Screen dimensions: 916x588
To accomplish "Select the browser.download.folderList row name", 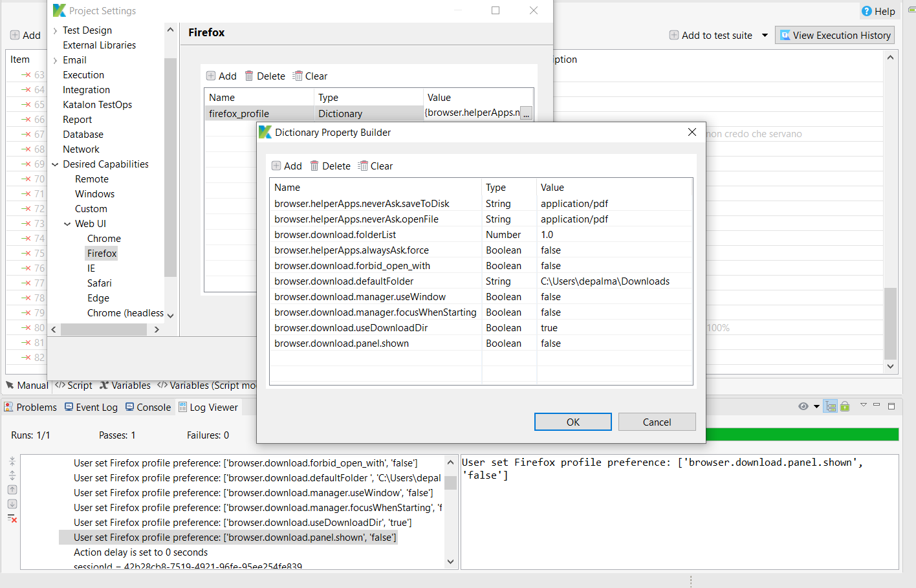I will point(335,235).
